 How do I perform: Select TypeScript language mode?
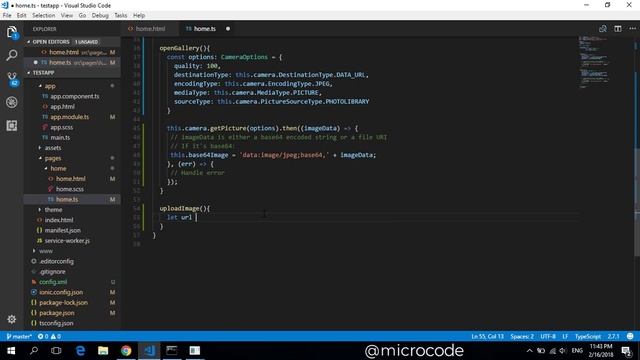[x=588, y=336]
